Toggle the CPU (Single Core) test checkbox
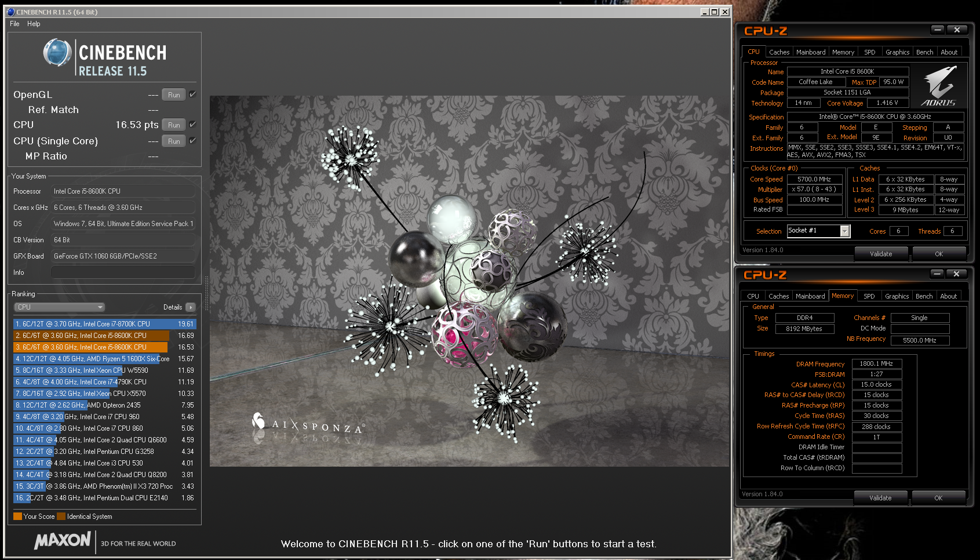The width and height of the screenshot is (980, 560). pos(192,141)
